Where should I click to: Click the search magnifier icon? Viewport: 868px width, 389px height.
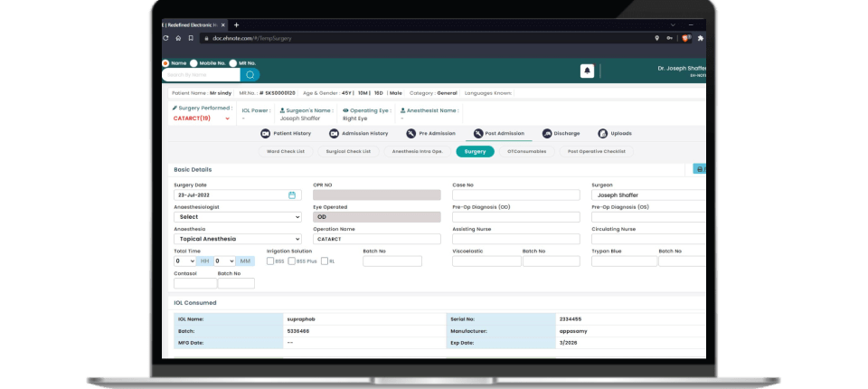250,75
